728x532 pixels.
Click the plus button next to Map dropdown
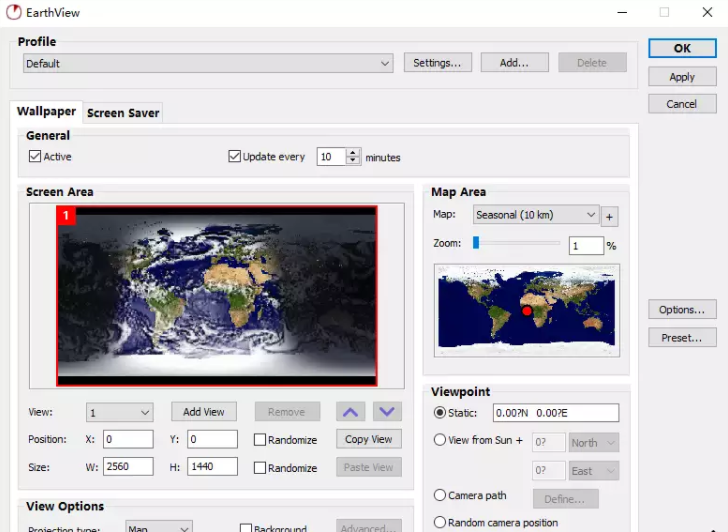[x=610, y=216]
